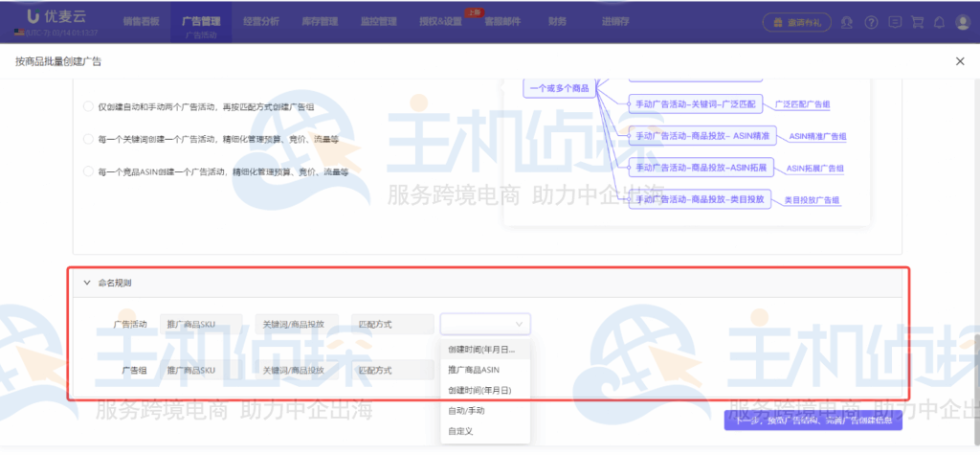Viewport: 980px width, 455px height.
Task: Open the notification bell icon
Action: click(939, 23)
